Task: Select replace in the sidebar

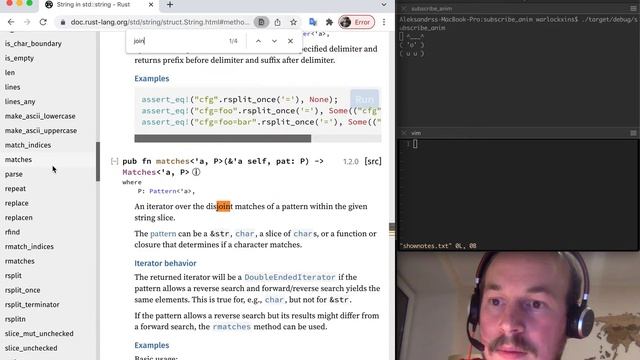Action: [x=17, y=203]
